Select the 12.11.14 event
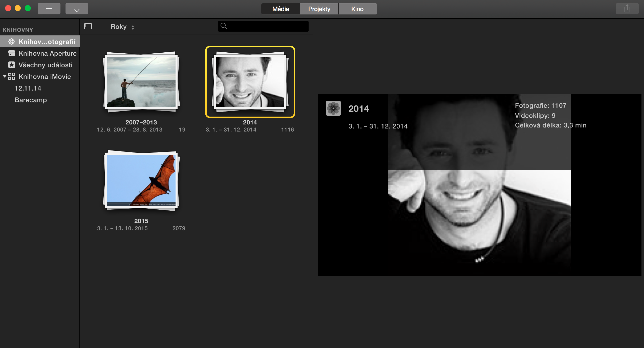The height and width of the screenshot is (348, 644). (28, 88)
